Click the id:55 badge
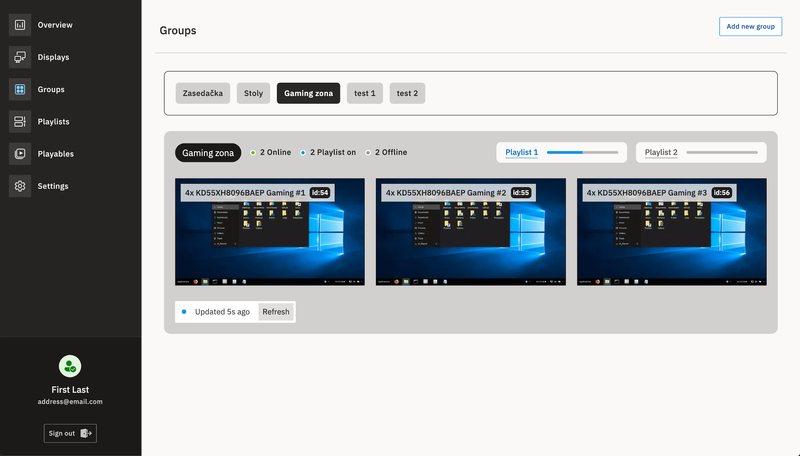 point(521,193)
